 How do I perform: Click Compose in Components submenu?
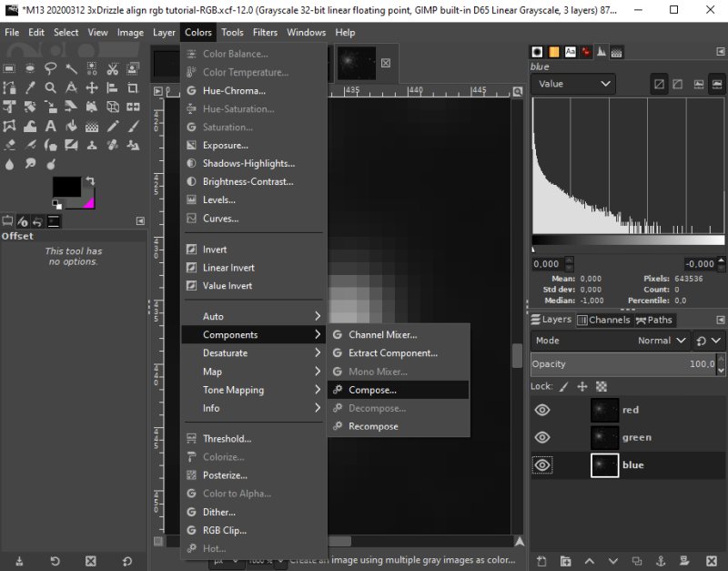[399, 390]
